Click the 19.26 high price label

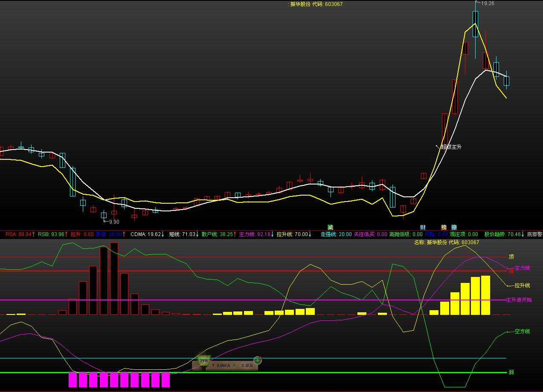[488, 3]
